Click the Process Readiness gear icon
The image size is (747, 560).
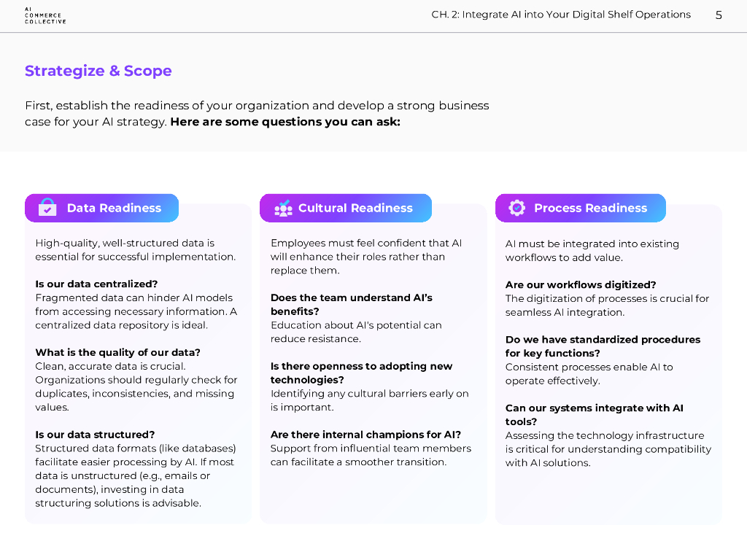click(x=517, y=208)
